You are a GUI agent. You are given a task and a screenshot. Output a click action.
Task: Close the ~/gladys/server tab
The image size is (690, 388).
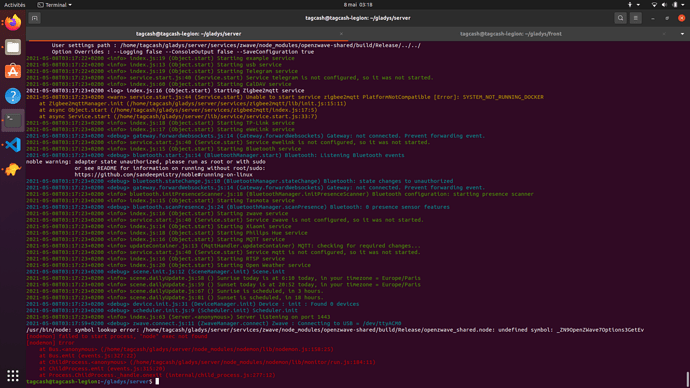pyautogui.click(x=341, y=34)
